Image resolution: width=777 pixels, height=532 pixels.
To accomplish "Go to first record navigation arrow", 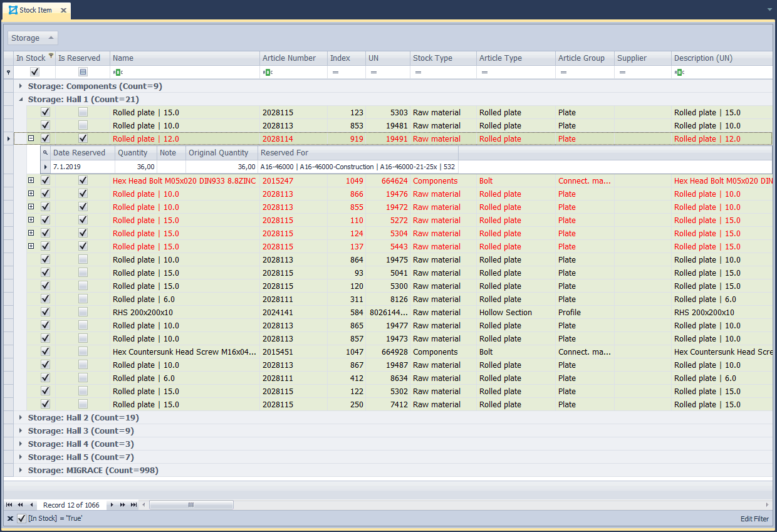I will point(9,505).
